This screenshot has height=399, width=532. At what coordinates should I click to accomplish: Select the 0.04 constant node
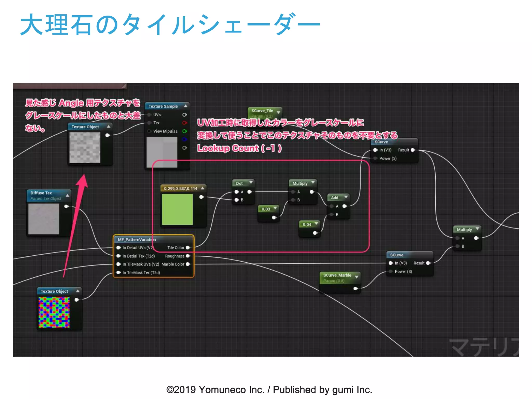(307, 224)
